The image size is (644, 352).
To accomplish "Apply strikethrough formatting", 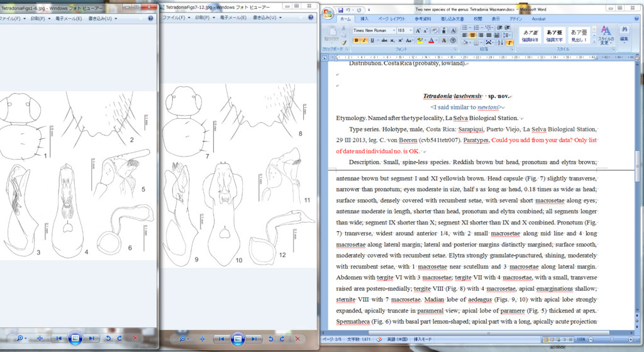I will (x=384, y=40).
